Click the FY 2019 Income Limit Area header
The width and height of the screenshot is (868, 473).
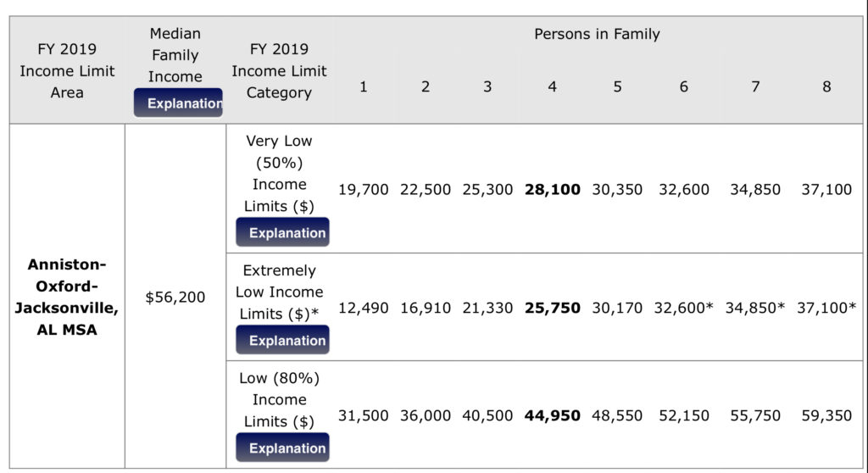click(67, 70)
